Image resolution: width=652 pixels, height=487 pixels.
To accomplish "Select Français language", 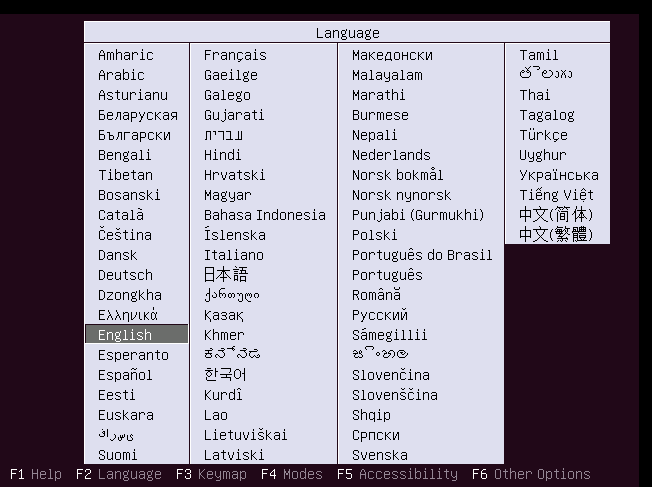I will pos(235,55).
